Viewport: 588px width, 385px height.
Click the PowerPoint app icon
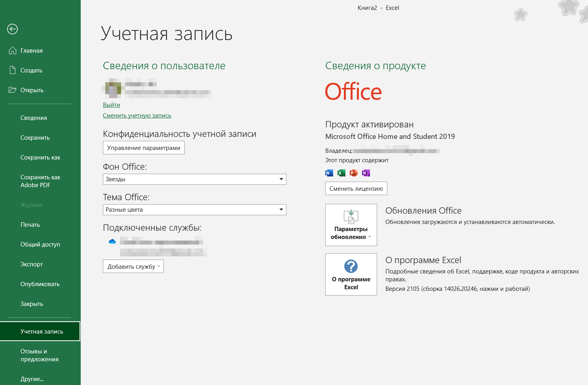[x=354, y=173]
